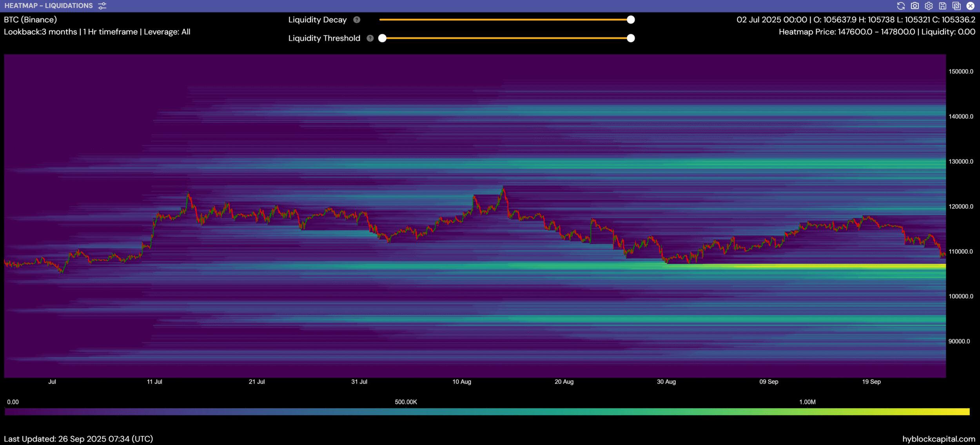This screenshot has width=980, height=445.
Task: Open filter sliders icon beside title
Action: (x=102, y=6)
